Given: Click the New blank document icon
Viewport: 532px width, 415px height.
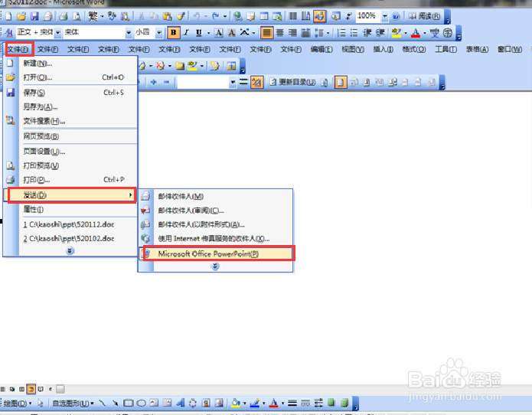Looking at the screenshot, I should 8,16.
